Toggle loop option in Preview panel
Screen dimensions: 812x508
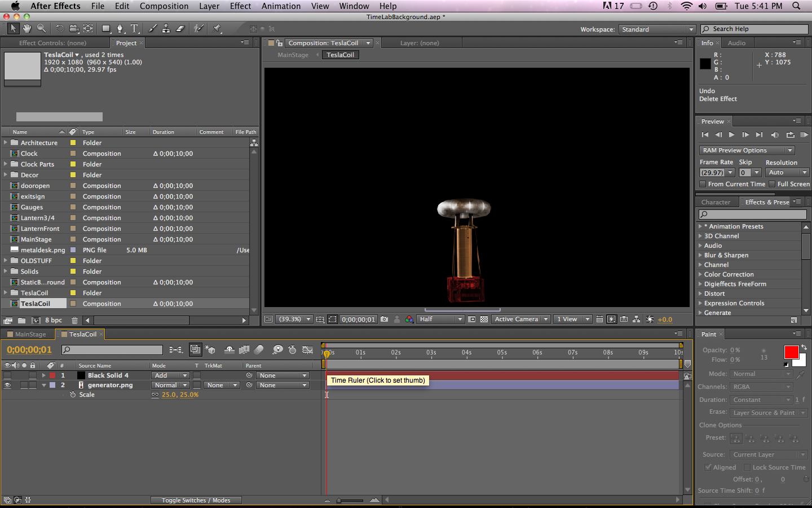[x=790, y=135]
